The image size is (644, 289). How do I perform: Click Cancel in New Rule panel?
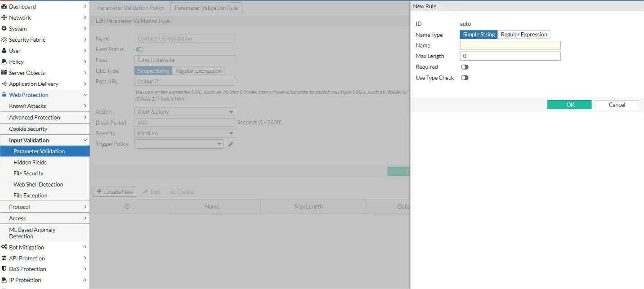pos(617,105)
